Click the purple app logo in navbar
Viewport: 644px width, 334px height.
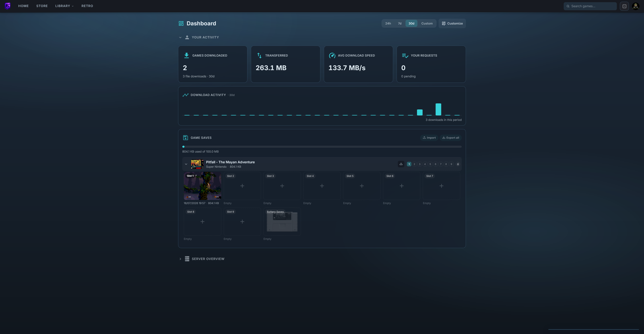pyautogui.click(x=7, y=6)
